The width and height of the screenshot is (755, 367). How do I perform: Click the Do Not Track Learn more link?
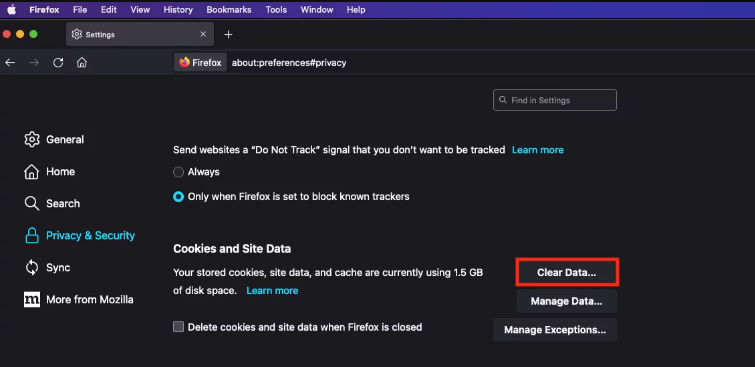point(537,150)
